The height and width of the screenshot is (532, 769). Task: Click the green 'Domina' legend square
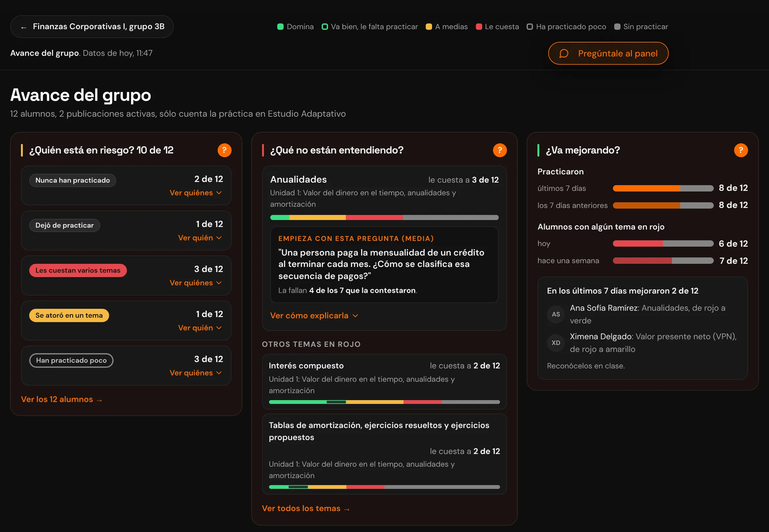[280, 27]
